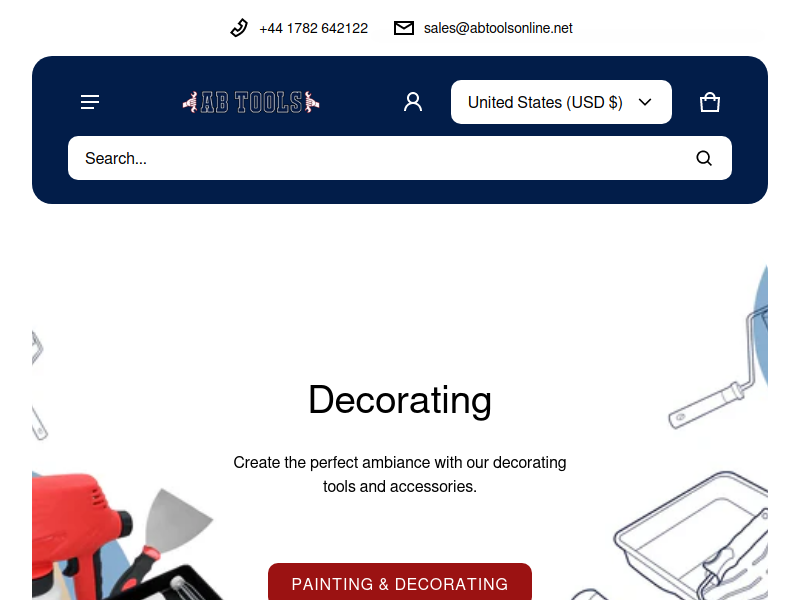Expand the United States (USD $) selector

click(561, 102)
